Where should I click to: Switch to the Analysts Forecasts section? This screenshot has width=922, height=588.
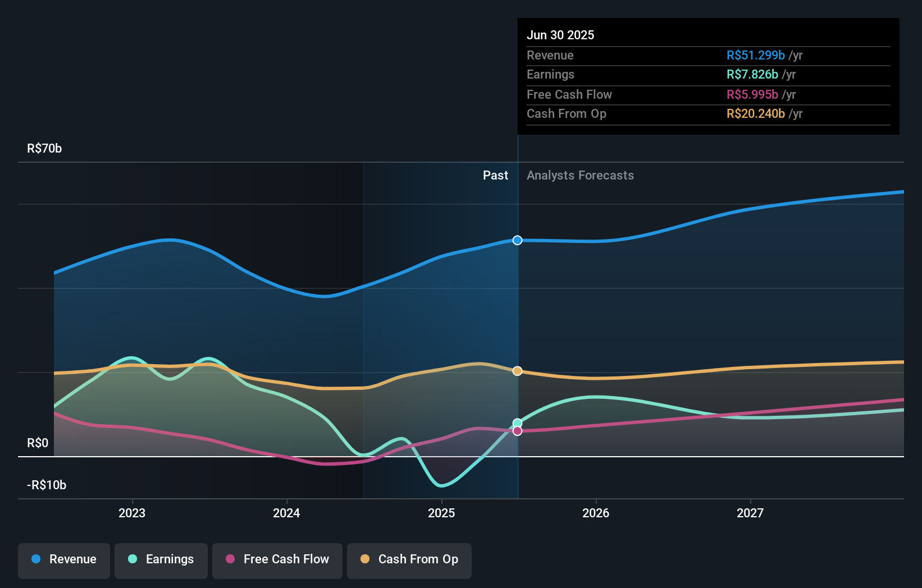(580, 176)
